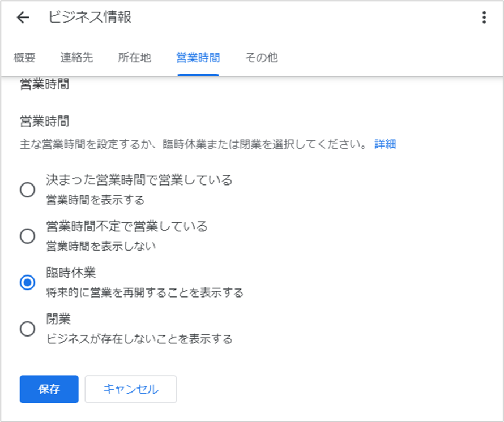Choose the 営業時間不定で営業している radio button

tap(27, 236)
